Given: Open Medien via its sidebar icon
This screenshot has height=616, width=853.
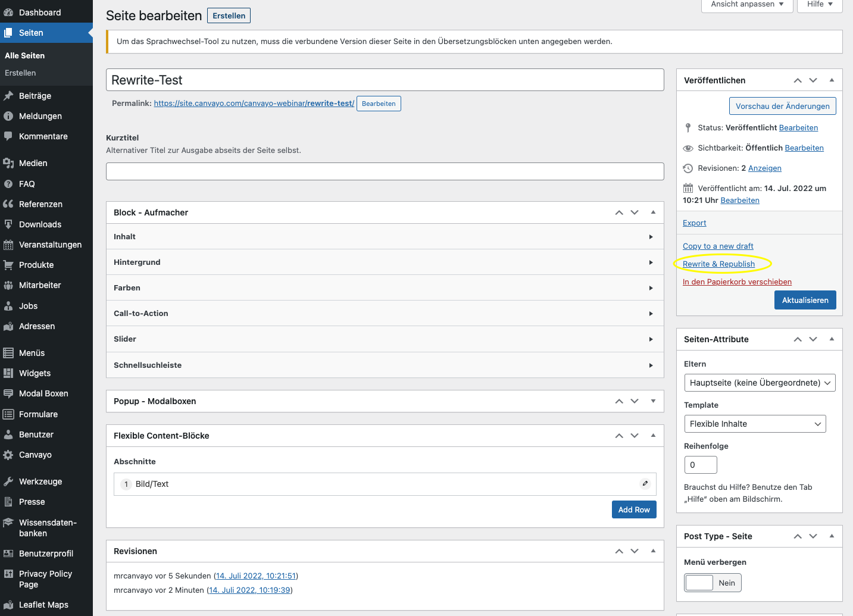Looking at the screenshot, I should click(8, 163).
